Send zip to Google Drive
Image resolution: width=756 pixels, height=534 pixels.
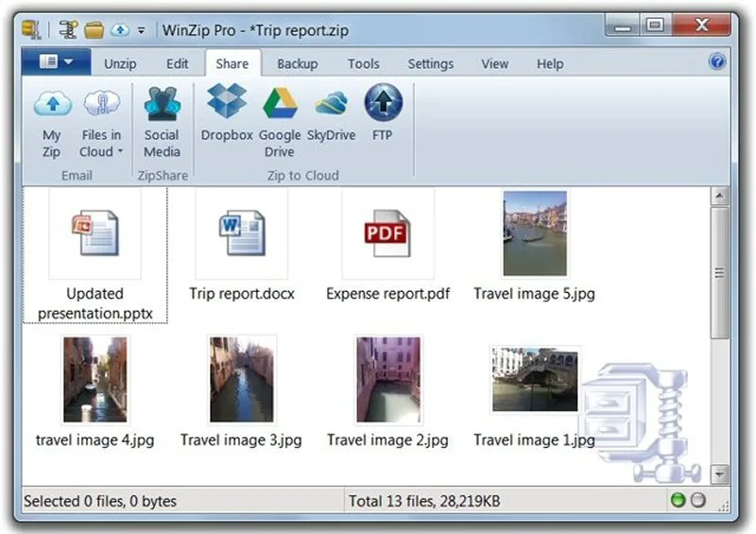click(280, 123)
